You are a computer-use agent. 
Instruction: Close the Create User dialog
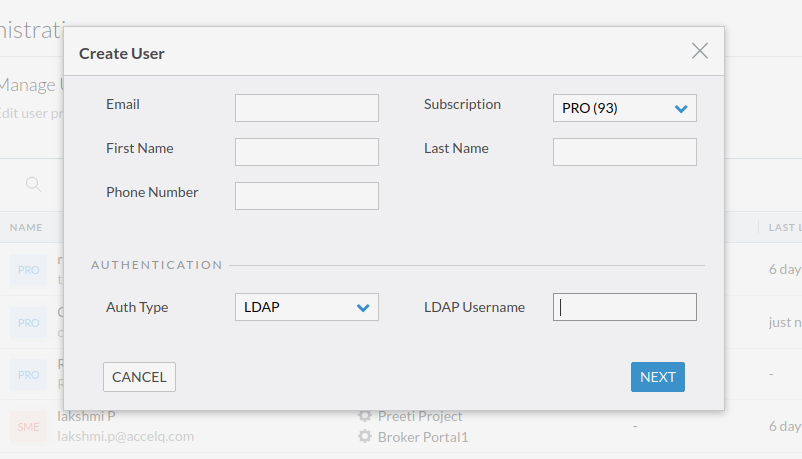(x=700, y=51)
